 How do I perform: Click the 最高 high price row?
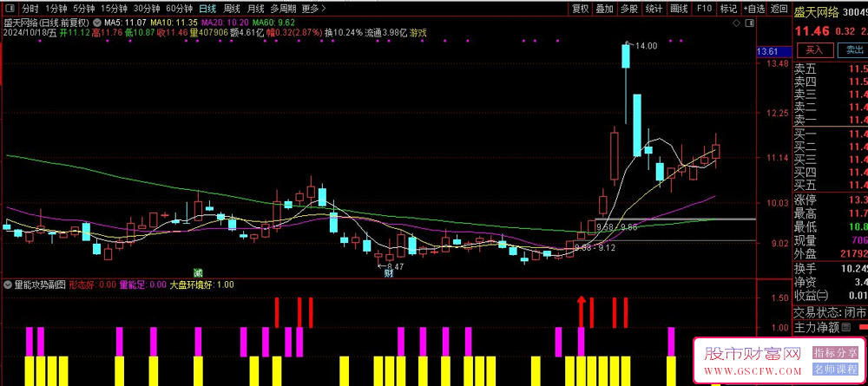[x=831, y=213]
